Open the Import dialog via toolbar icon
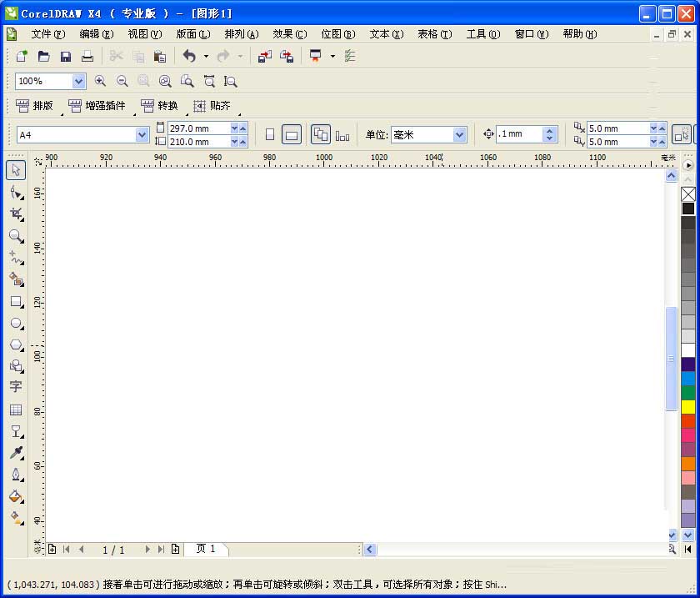Image resolution: width=700 pixels, height=598 pixels. pyautogui.click(x=266, y=56)
